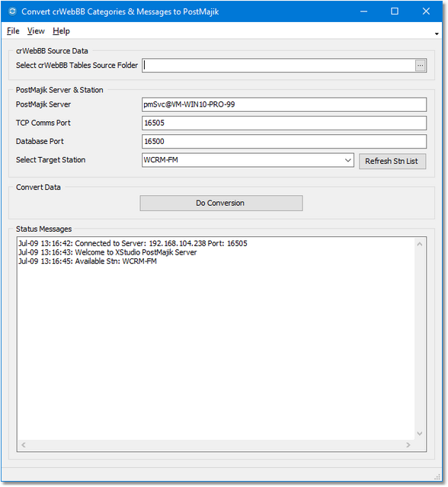Click the menu bar overflow arrow
This screenshot has width=448, height=487.
click(x=437, y=34)
